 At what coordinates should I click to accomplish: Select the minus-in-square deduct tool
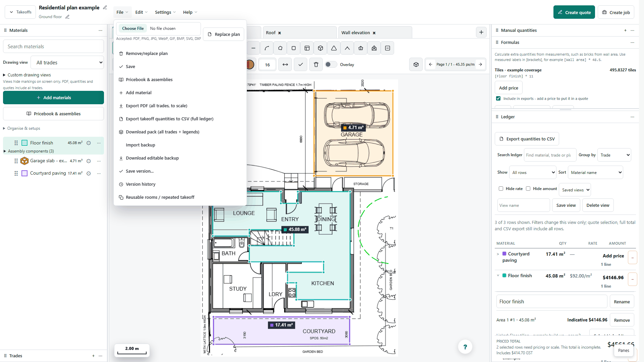[x=387, y=48]
